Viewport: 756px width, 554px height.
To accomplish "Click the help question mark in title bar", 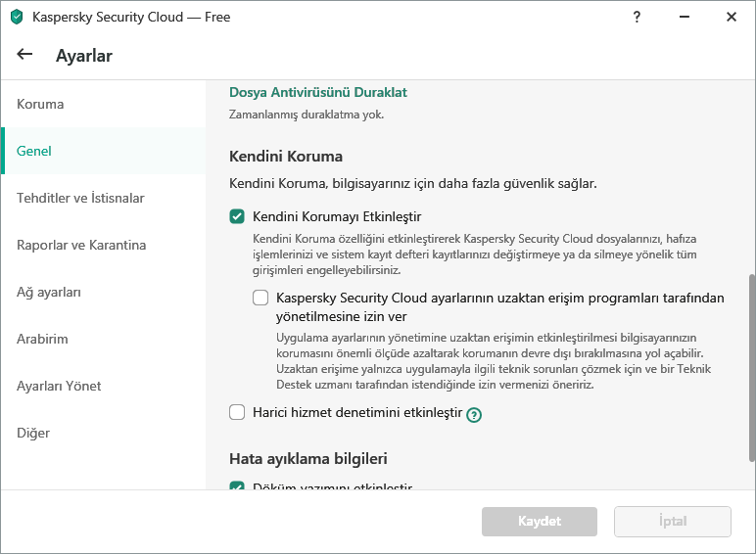I will [638, 17].
